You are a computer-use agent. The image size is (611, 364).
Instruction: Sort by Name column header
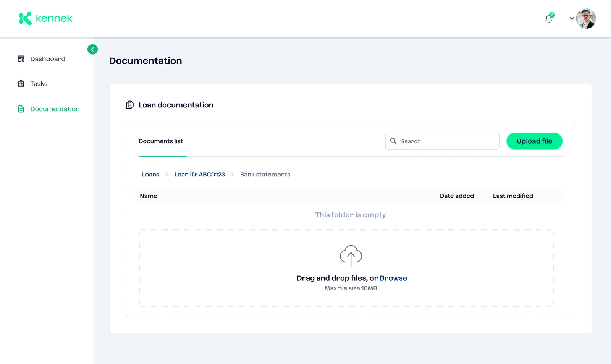click(149, 196)
